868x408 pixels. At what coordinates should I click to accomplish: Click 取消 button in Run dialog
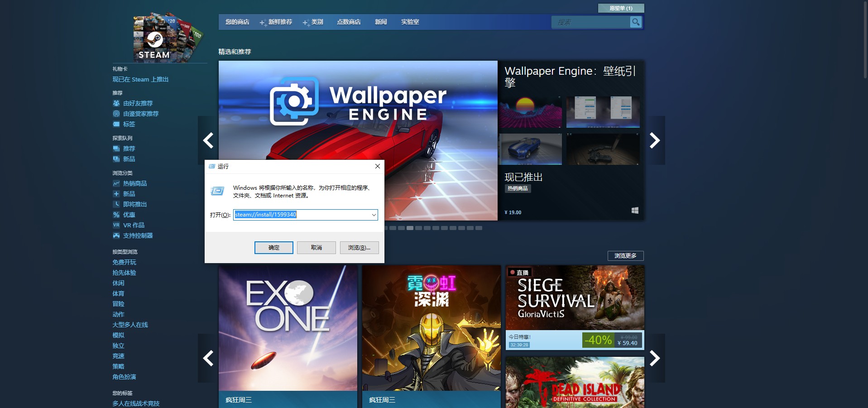317,248
